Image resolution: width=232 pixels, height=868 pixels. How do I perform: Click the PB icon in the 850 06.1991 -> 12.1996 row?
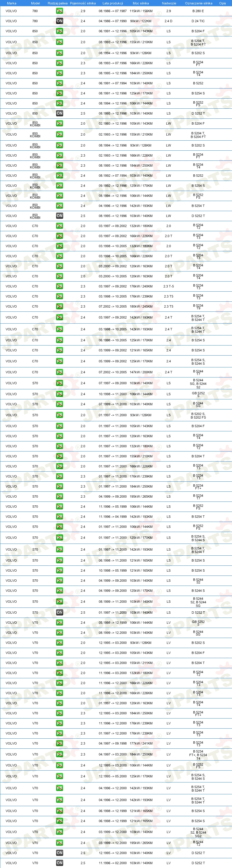click(59, 31)
